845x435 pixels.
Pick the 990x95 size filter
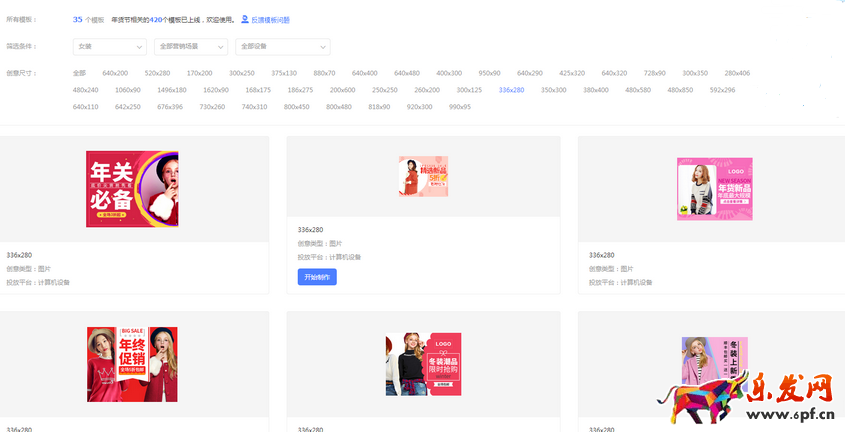[460, 107]
